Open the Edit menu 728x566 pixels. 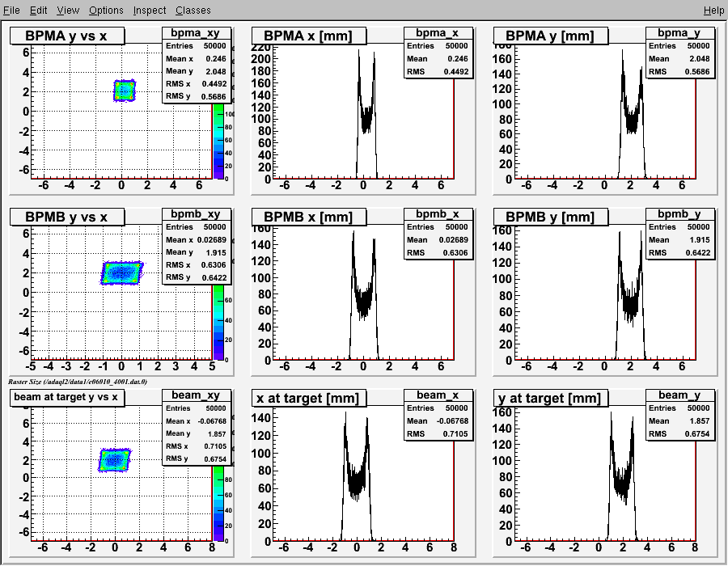point(39,10)
